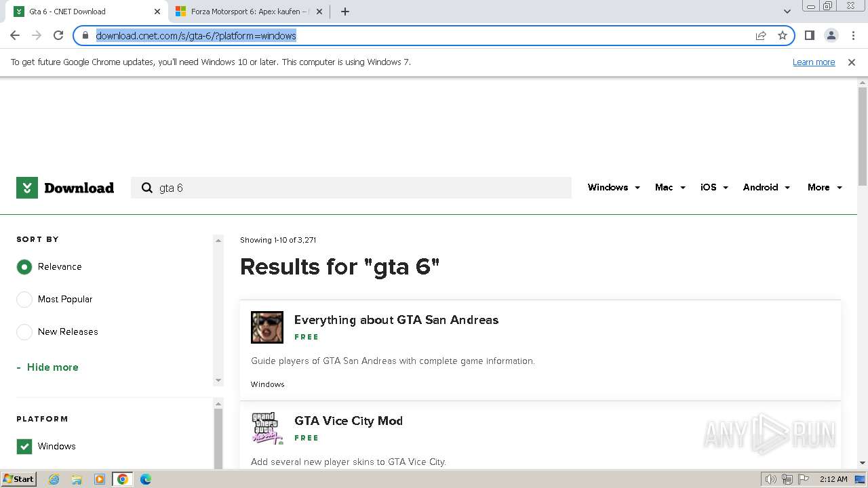Click the Results for "gta 6" heading
868x488 pixels.
pyautogui.click(x=340, y=266)
